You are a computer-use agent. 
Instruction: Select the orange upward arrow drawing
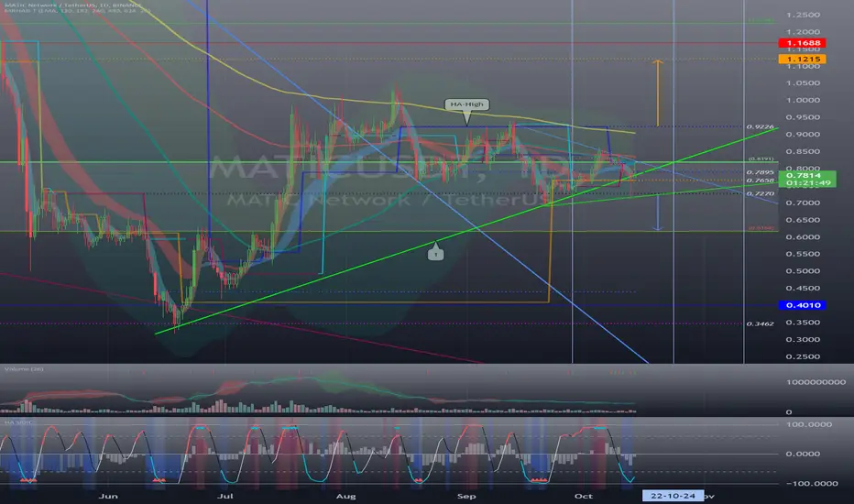pyautogui.click(x=658, y=93)
